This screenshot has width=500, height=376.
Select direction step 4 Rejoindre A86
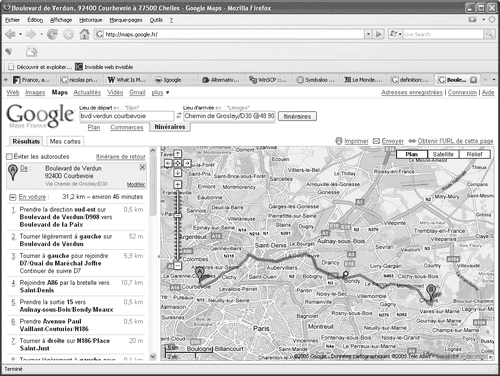(76, 286)
